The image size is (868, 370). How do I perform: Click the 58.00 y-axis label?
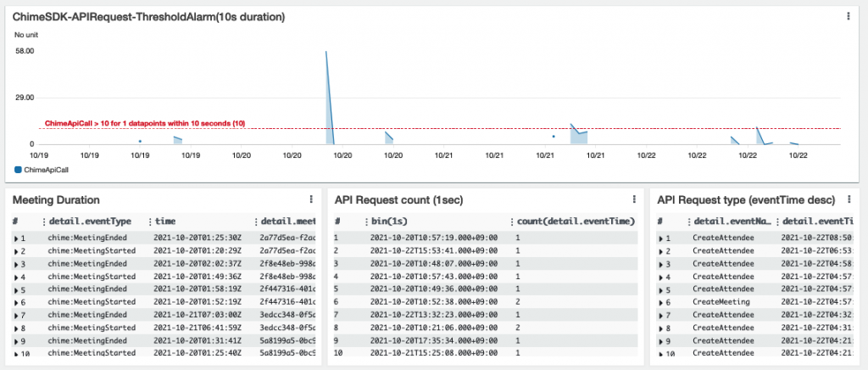[x=24, y=51]
